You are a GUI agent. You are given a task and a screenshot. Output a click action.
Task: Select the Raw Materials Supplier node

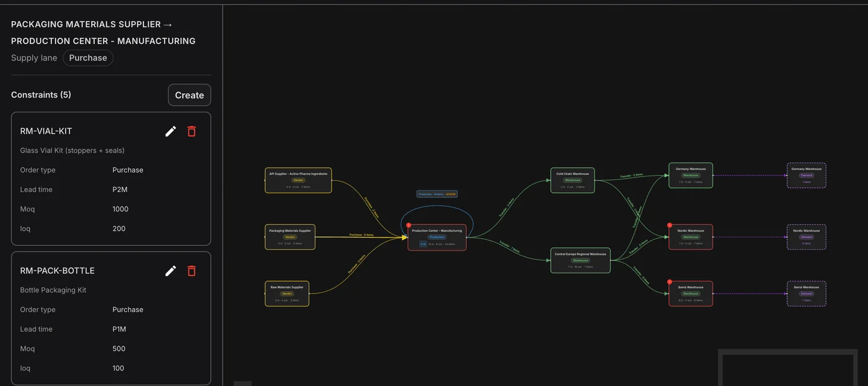pos(287,294)
